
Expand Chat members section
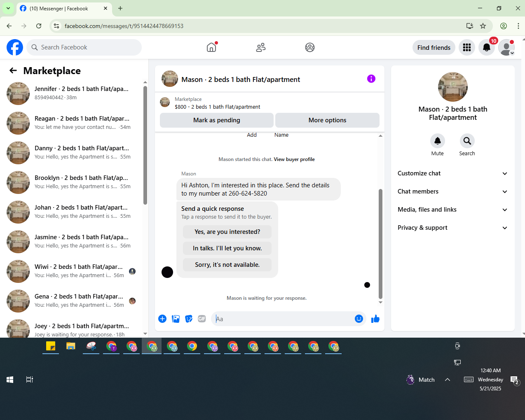pos(452,191)
